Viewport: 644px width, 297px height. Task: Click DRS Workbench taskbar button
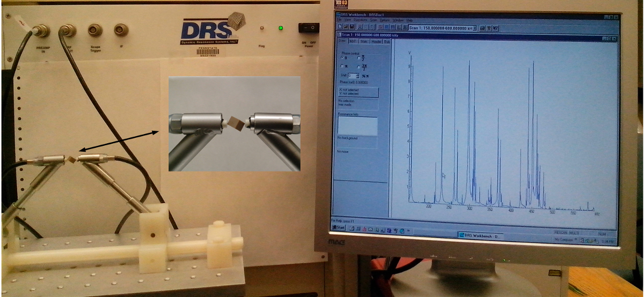click(x=481, y=235)
